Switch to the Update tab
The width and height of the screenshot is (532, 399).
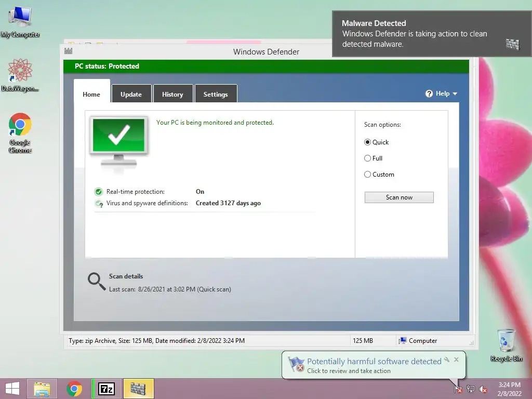[x=131, y=95]
